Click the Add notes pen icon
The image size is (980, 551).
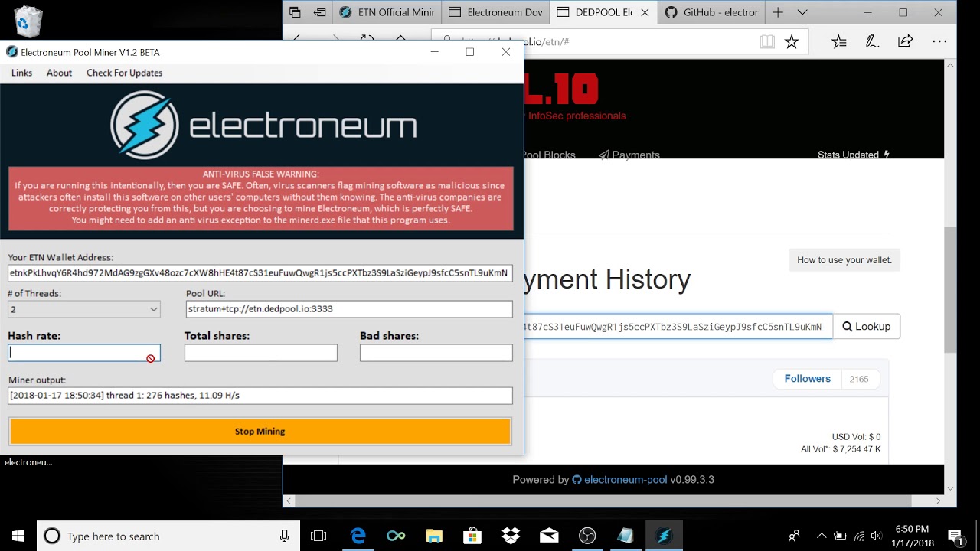point(872,41)
